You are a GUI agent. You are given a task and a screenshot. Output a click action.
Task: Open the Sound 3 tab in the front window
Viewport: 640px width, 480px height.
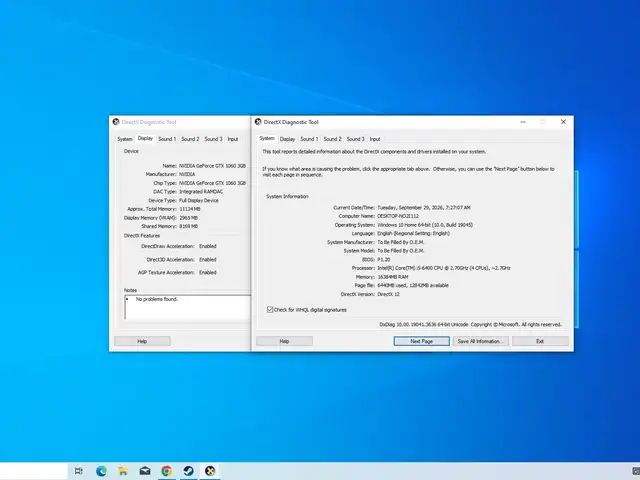pyautogui.click(x=355, y=139)
